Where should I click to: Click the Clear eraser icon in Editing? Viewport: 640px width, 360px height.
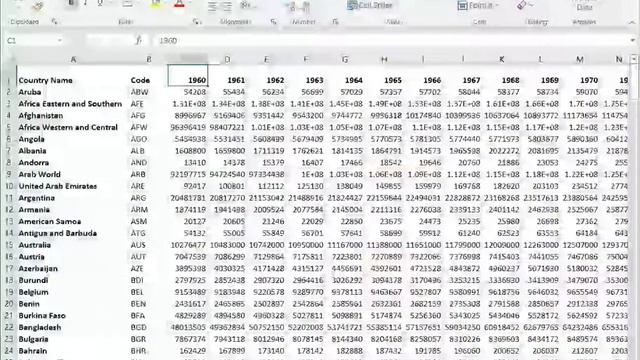[x=522, y=5]
